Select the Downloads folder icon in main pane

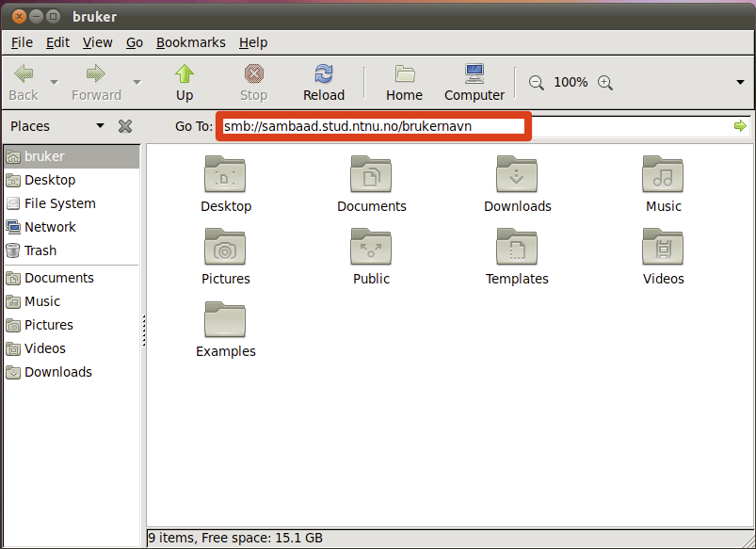click(x=517, y=174)
